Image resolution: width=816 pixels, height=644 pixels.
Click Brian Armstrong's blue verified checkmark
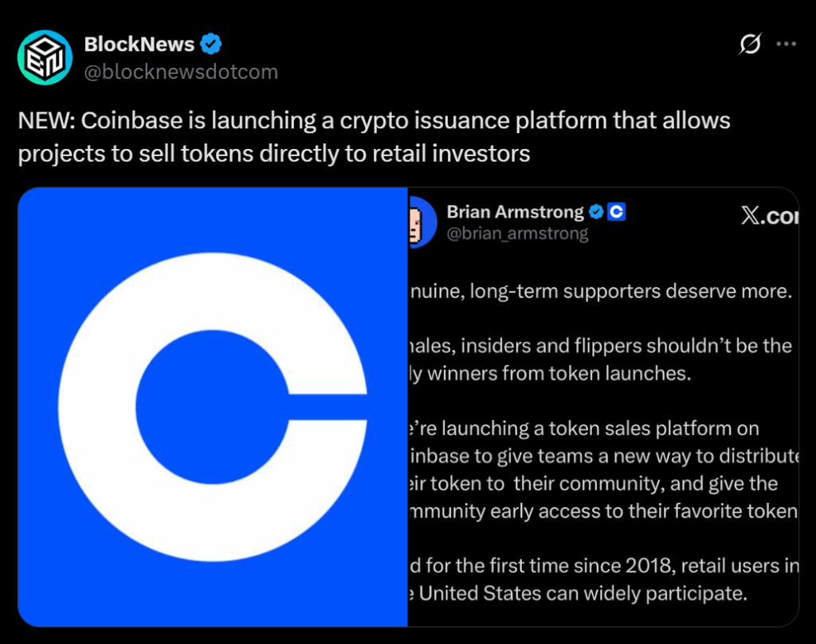[595, 212]
